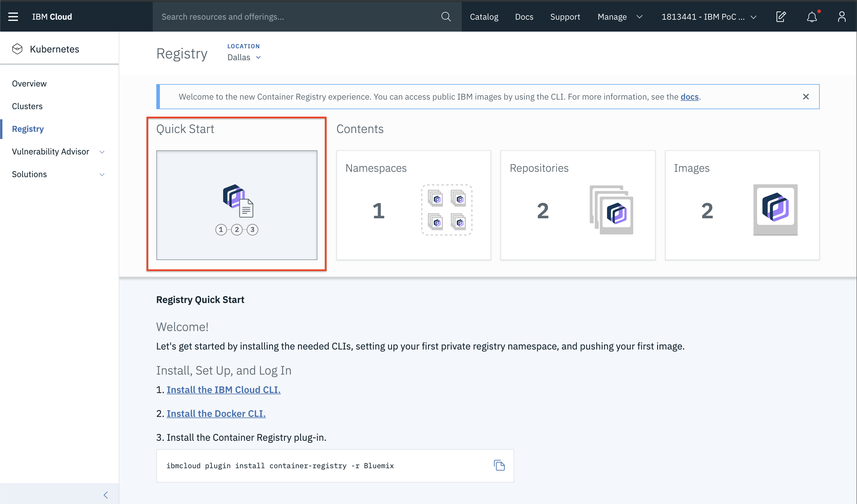Change the Dallas location dropdown
Image resolution: width=857 pixels, height=504 pixels.
click(244, 57)
